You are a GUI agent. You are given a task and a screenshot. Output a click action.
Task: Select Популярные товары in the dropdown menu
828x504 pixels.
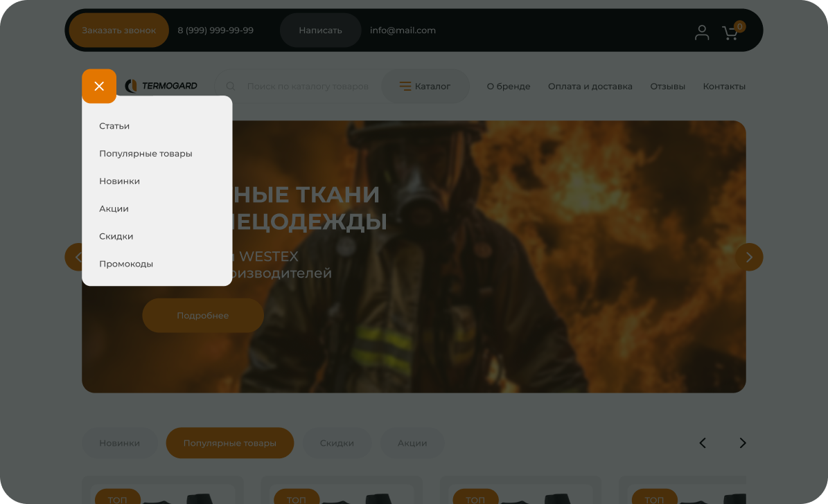click(146, 154)
